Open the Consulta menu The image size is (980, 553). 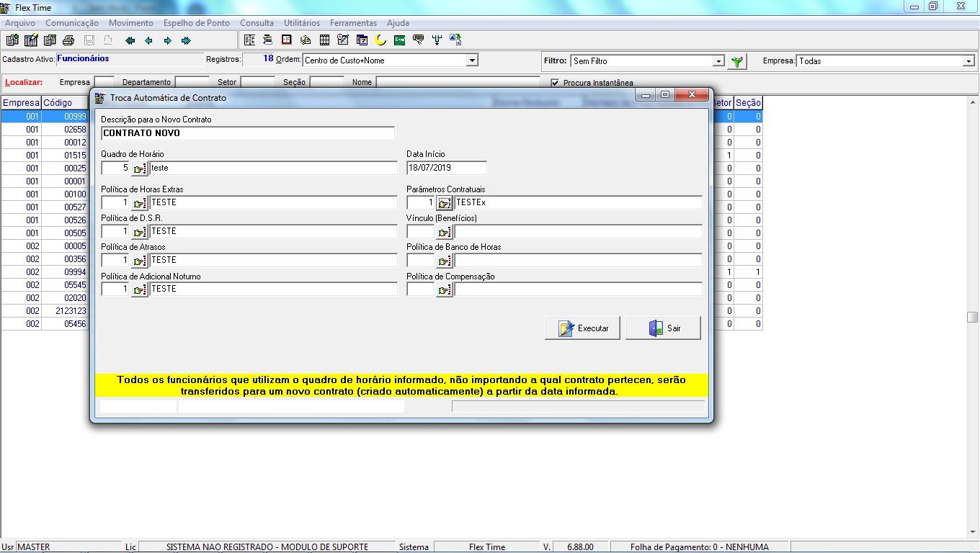[x=257, y=23]
